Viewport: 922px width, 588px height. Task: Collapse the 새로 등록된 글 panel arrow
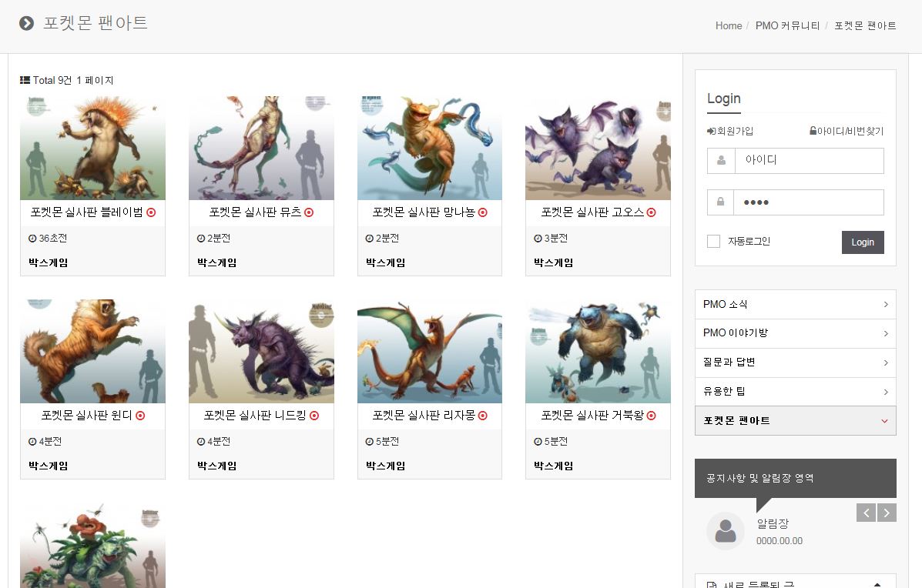(x=877, y=584)
